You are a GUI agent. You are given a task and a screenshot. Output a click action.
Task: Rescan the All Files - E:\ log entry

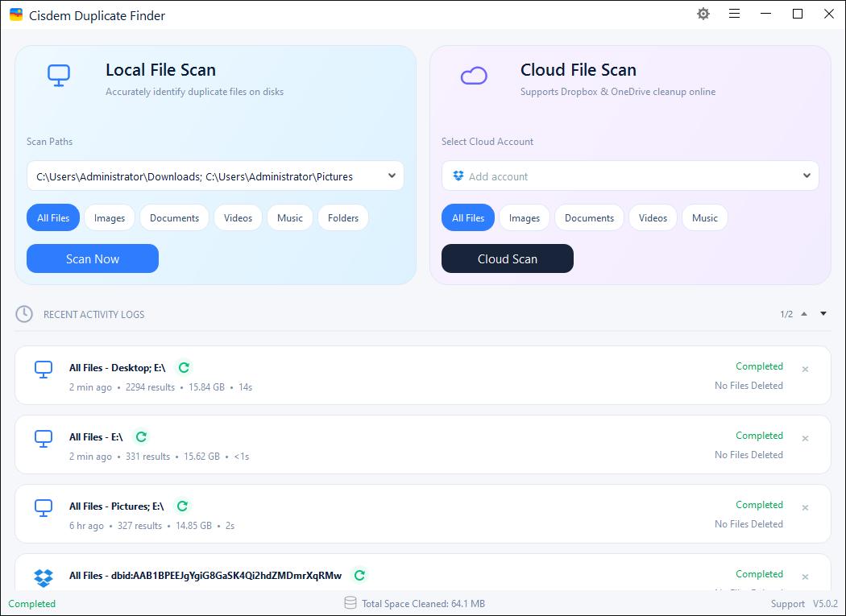[141, 436]
